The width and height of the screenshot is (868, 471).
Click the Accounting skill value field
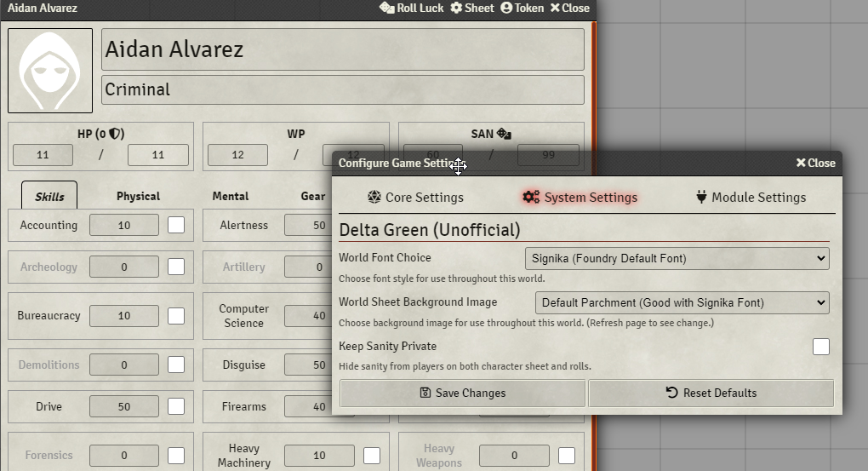[x=124, y=225]
